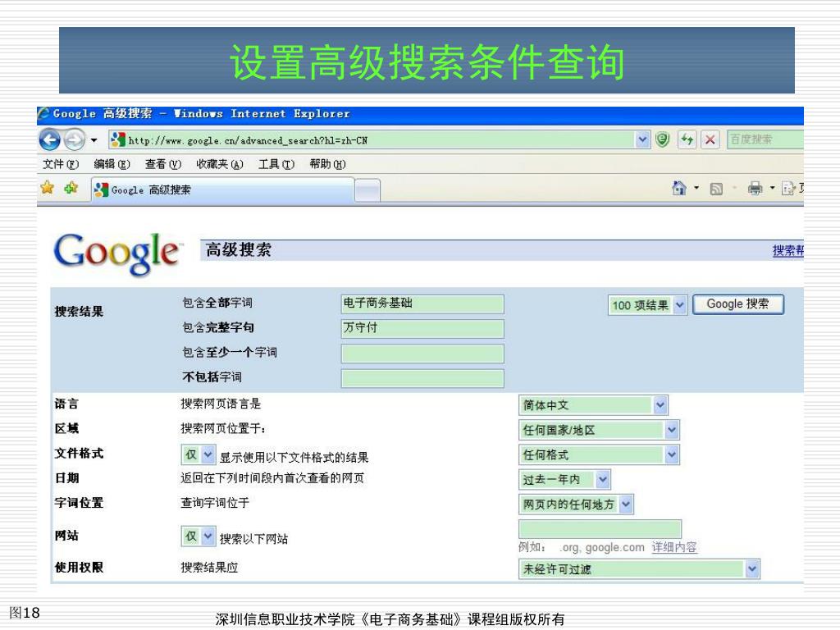Click the 包含完整字句 input field

click(422, 328)
